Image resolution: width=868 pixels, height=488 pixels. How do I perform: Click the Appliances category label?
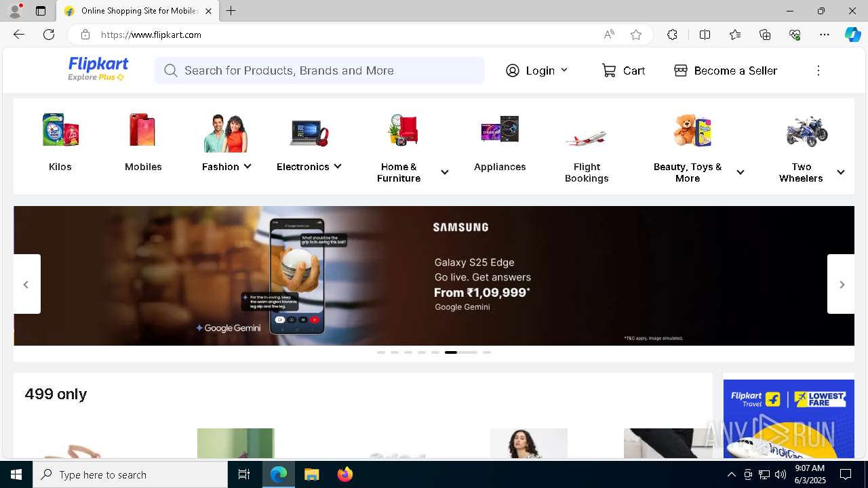500,167
